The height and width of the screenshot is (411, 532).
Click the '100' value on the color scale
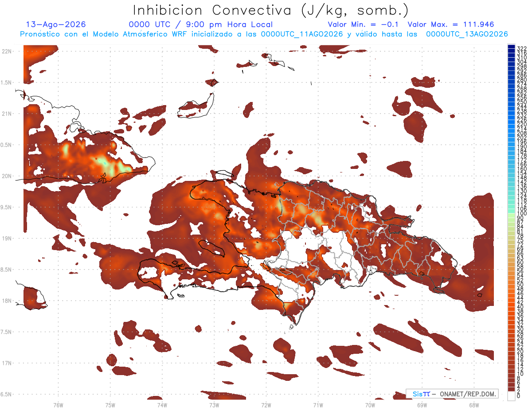[521, 213]
